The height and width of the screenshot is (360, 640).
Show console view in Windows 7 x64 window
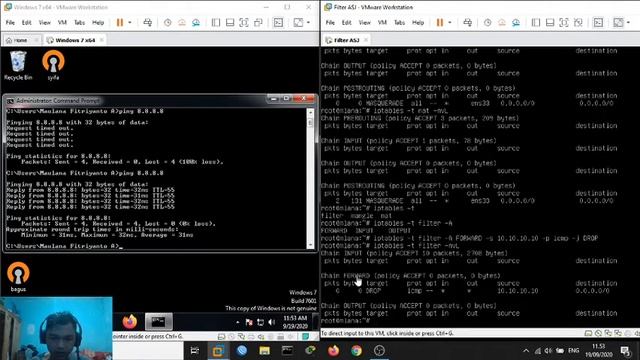tap(278, 22)
